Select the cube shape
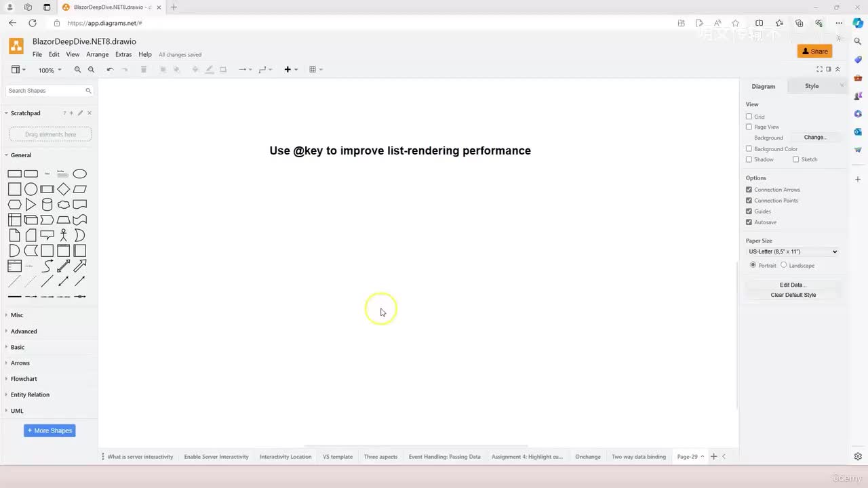The height and width of the screenshot is (488, 868). [31, 220]
